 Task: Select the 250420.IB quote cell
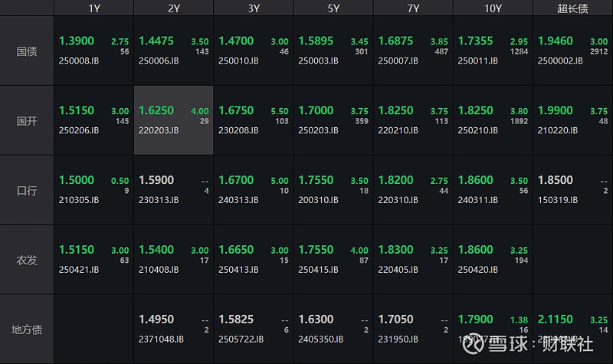pos(493,259)
